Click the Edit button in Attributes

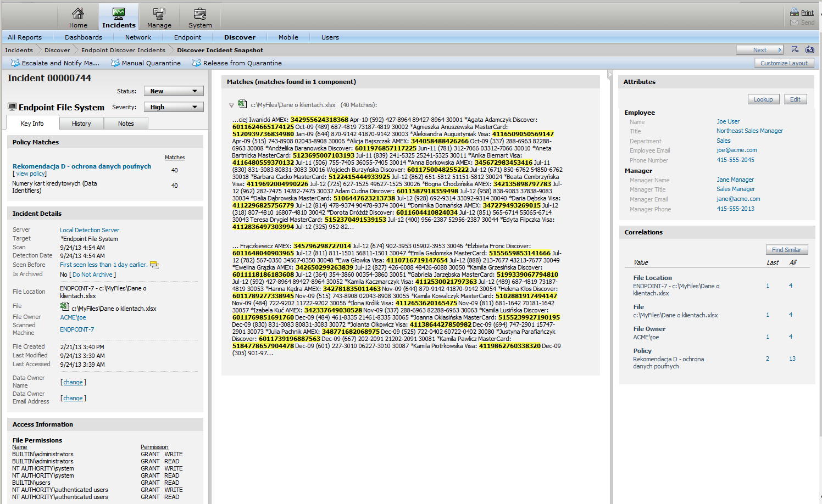click(795, 99)
